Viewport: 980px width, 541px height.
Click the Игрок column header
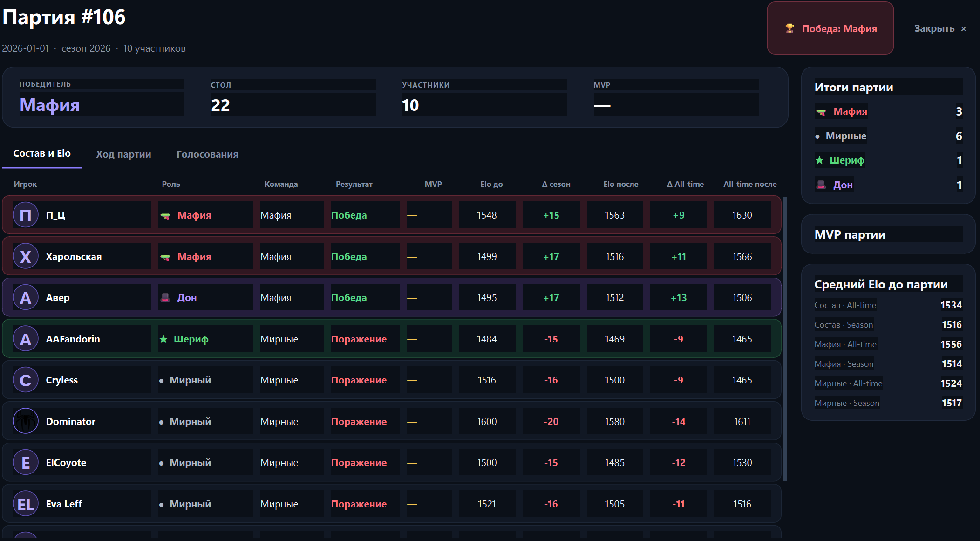(x=25, y=184)
